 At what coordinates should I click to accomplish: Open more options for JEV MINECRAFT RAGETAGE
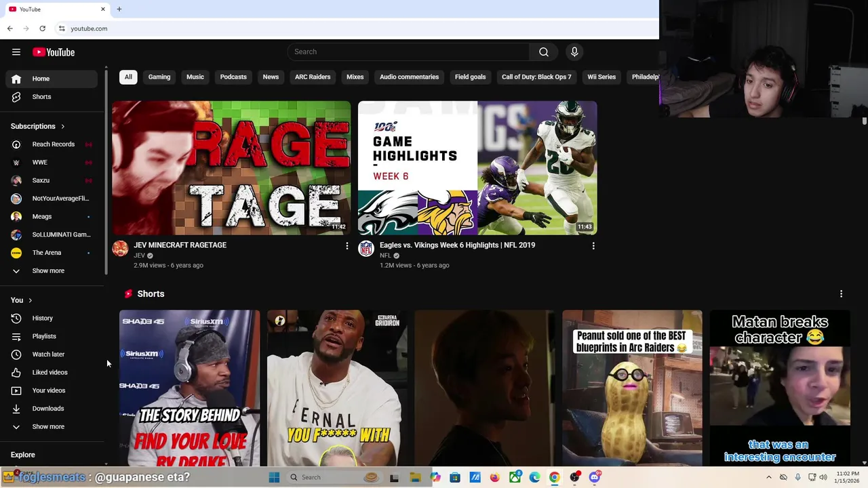347,246
